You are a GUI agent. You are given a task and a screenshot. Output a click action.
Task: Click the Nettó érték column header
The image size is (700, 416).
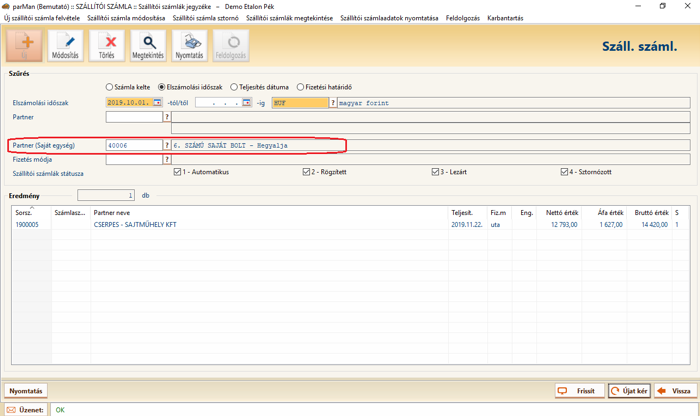click(x=558, y=212)
